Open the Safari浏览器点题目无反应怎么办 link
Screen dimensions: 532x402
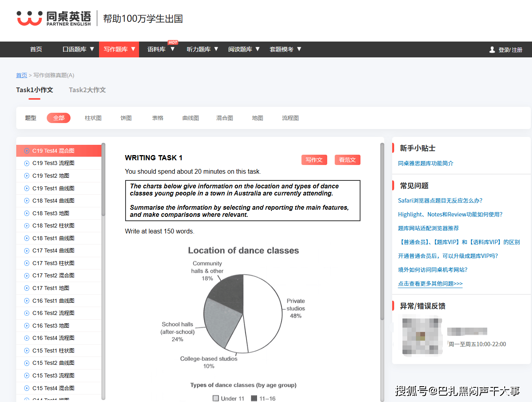(440, 201)
